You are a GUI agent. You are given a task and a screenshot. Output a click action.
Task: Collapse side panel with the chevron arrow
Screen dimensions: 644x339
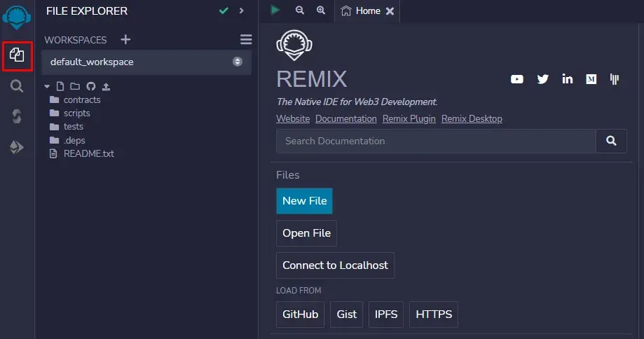click(x=242, y=11)
